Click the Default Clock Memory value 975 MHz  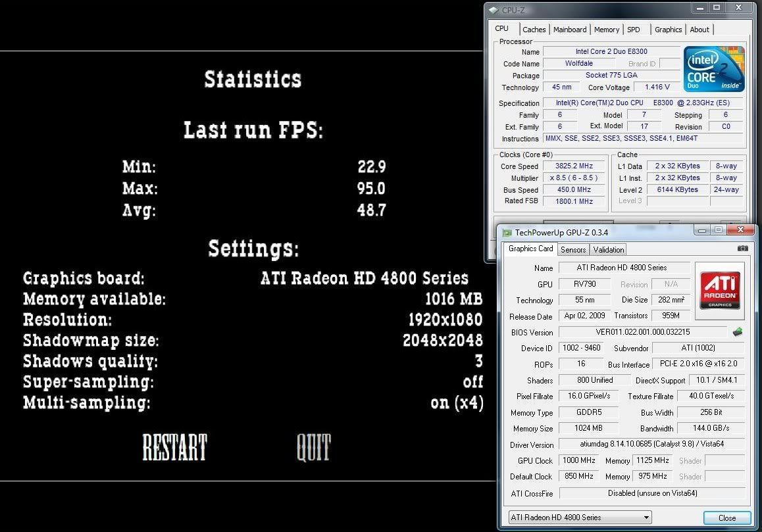pyautogui.click(x=653, y=476)
